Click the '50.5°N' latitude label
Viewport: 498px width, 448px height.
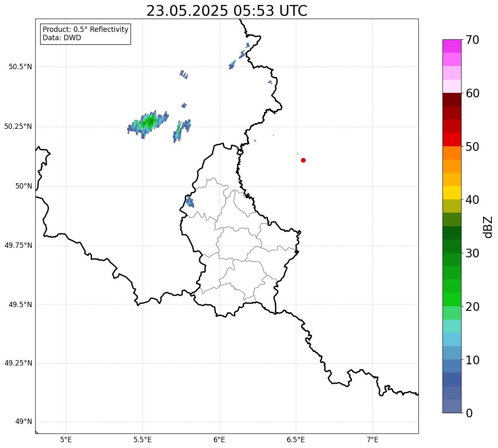point(20,67)
